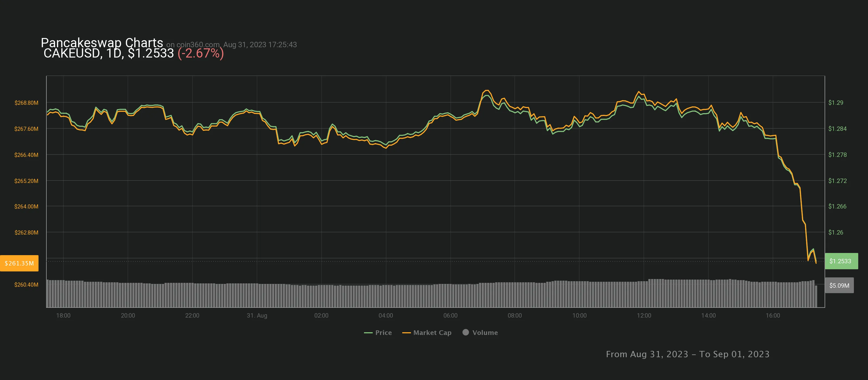The width and height of the screenshot is (868, 380).
Task: Click the 20:00 time axis label
Action: (128, 315)
